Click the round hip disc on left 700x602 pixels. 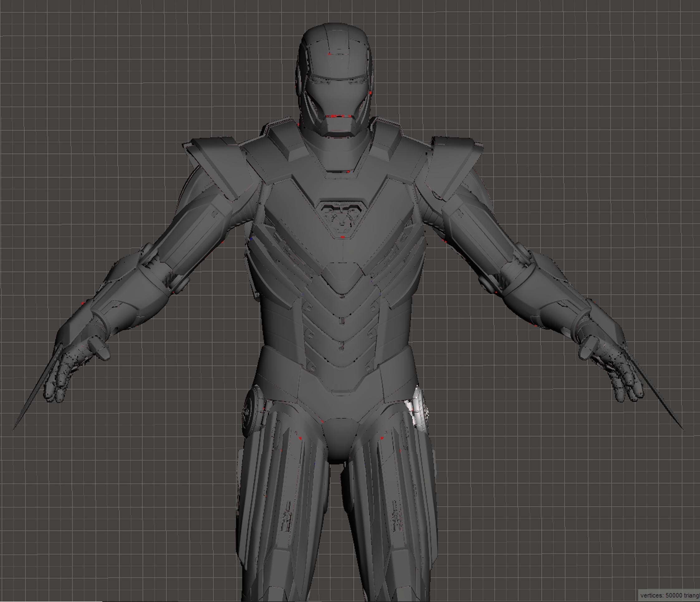(251, 412)
